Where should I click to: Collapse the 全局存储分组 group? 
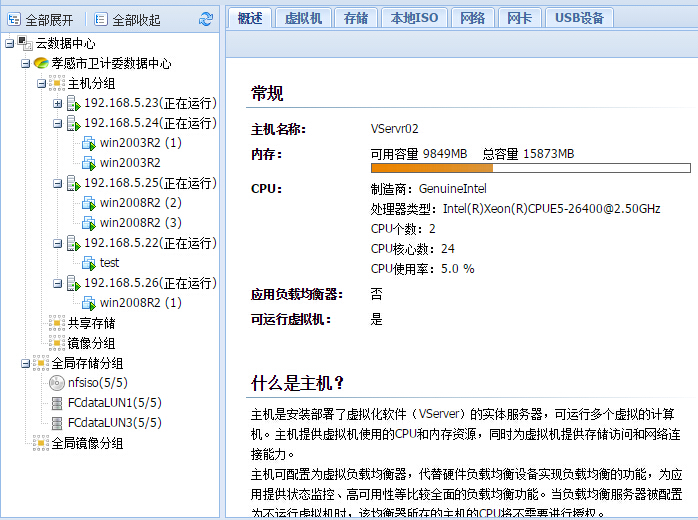[x=25, y=363]
